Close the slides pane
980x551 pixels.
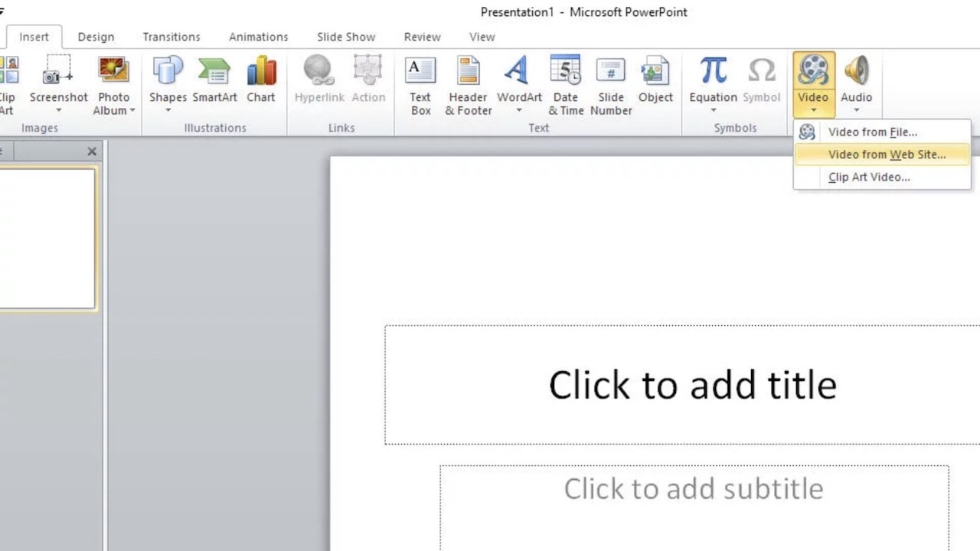92,152
